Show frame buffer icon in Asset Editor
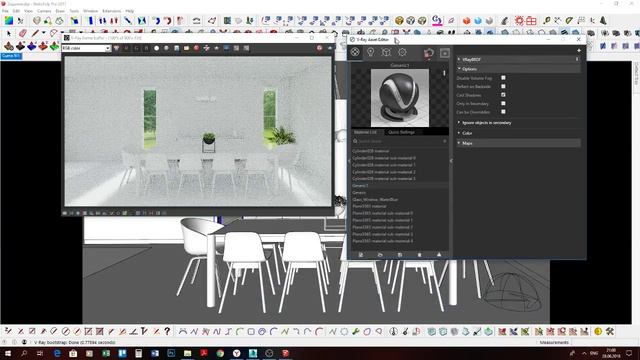Image resolution: width=640 pixels, height=360 pixels. 445,53
